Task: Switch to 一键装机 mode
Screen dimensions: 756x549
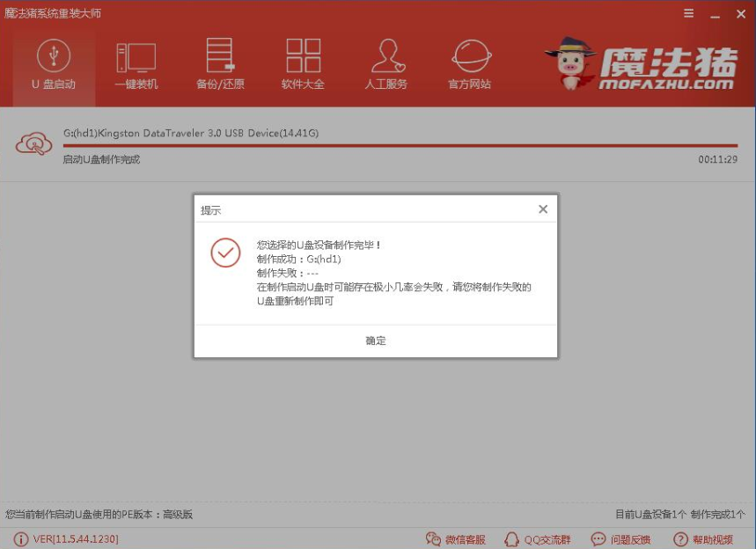Action: [136, 63]
